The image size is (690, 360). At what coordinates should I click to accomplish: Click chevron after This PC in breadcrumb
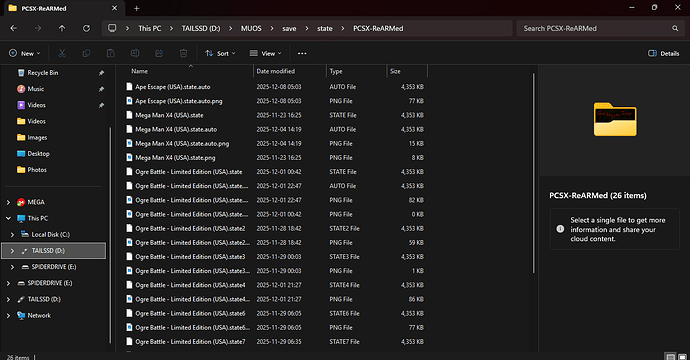[172, 28]
